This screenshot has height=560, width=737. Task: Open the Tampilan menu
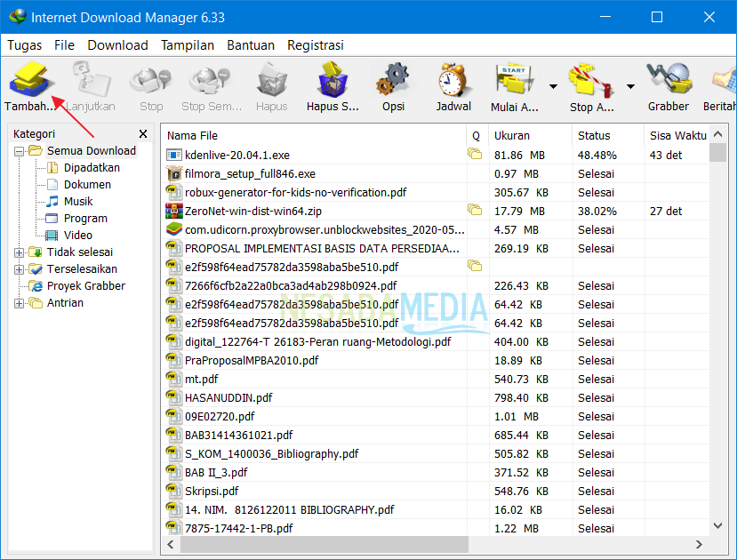(188, 45)
